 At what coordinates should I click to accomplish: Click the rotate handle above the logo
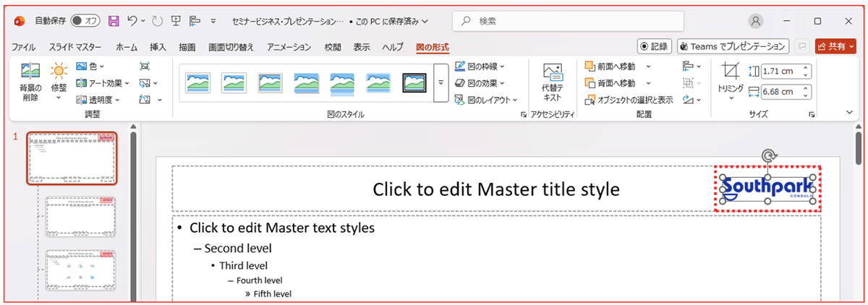tap(770, 155)
